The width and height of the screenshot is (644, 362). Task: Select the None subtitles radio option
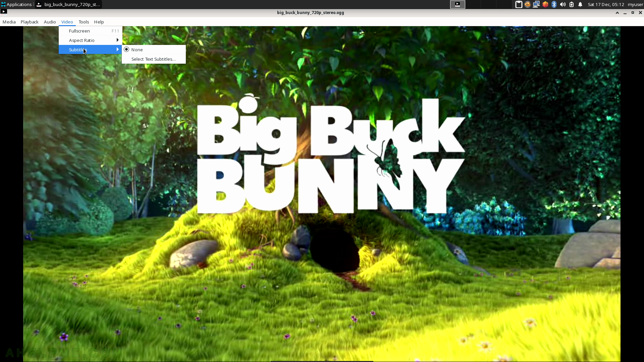click(154, 50)
